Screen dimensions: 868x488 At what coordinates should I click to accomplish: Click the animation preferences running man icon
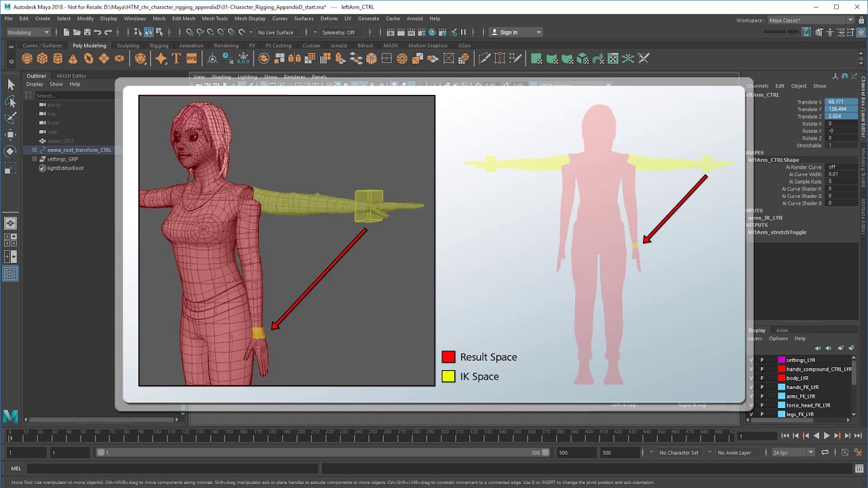point(857,453)
